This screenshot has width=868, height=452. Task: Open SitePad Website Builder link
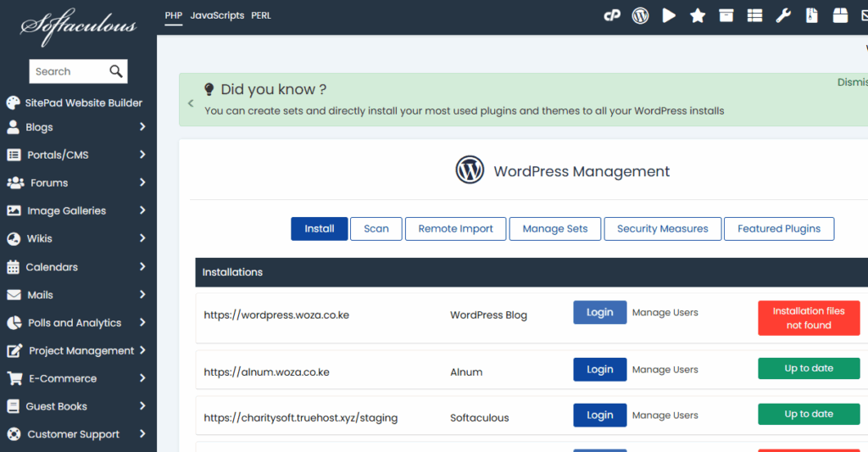(x=84, y=103)
